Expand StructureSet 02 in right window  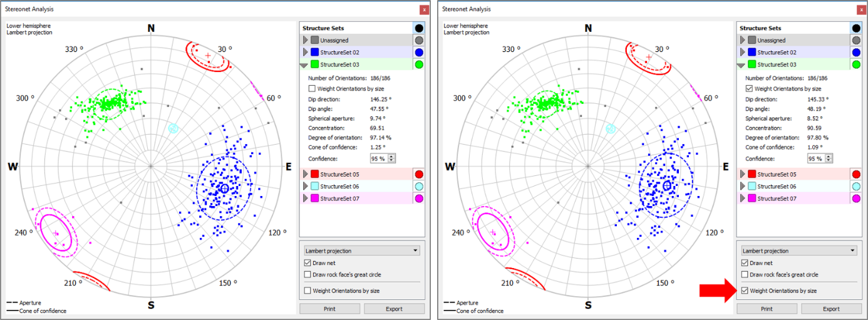coord(742,53)
